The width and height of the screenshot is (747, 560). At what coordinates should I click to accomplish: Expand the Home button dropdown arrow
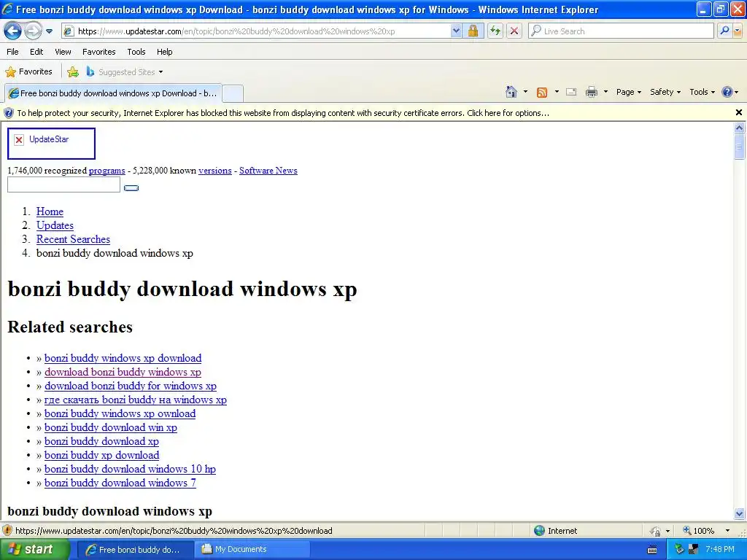[x=525, y=92]
